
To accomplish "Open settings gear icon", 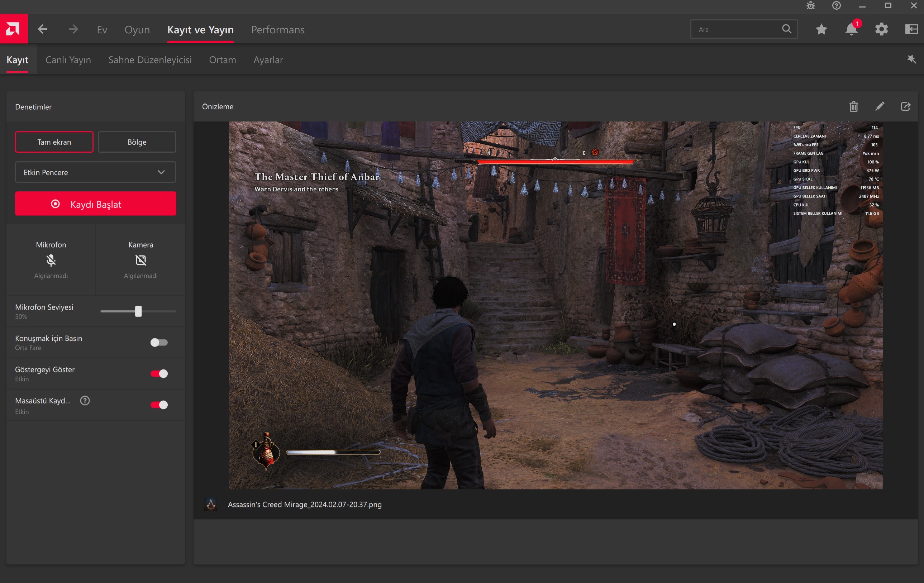I will click(x=881, y=29).
